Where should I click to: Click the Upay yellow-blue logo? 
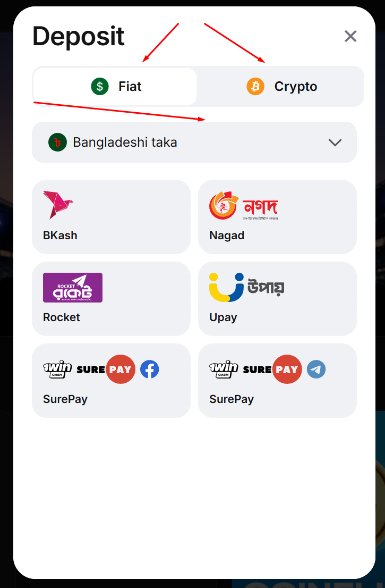(246, 288)
